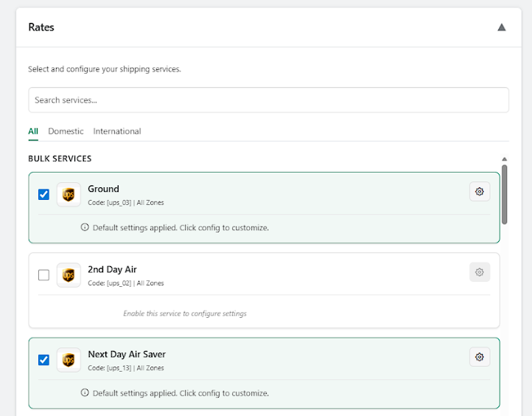Click the Next Day Air Saver title
The height and width of the screenshot is (416, 532).
click(127, 354)
